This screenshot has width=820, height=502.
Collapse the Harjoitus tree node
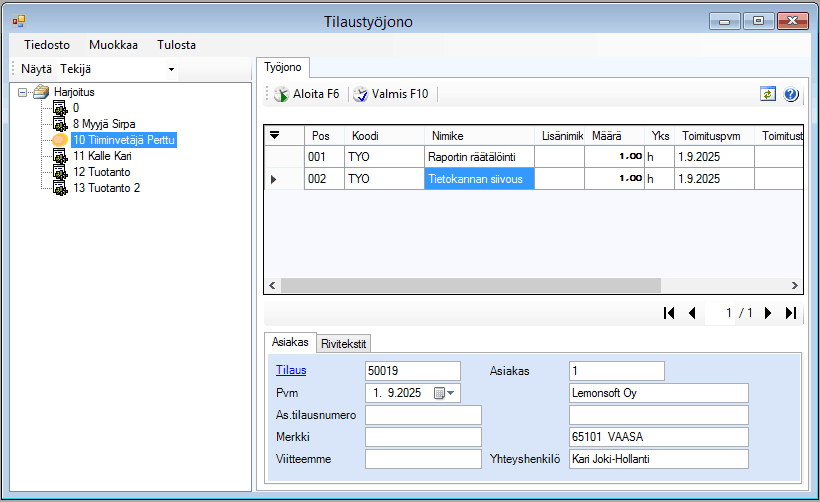pyautogui.click(x=23, y=91)
